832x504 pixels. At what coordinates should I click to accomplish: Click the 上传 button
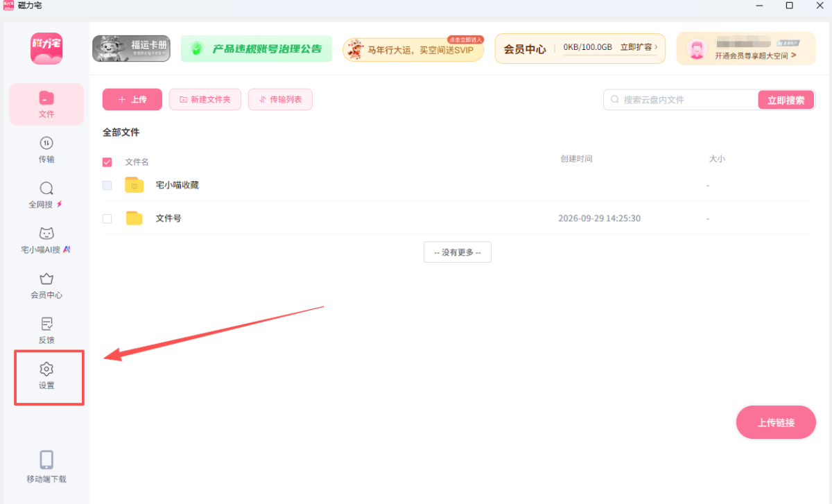coord(132,100)
